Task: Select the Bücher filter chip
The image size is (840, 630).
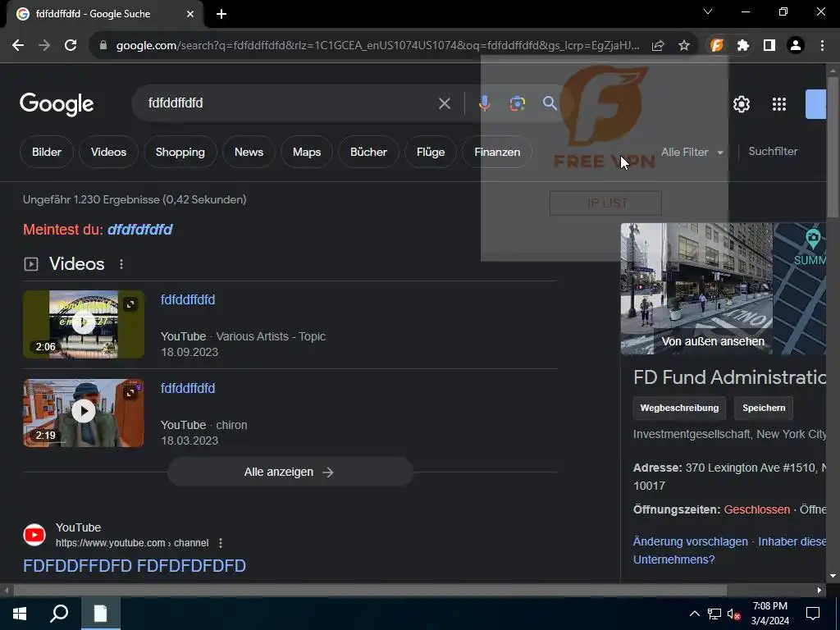Action: coord(368,152)
